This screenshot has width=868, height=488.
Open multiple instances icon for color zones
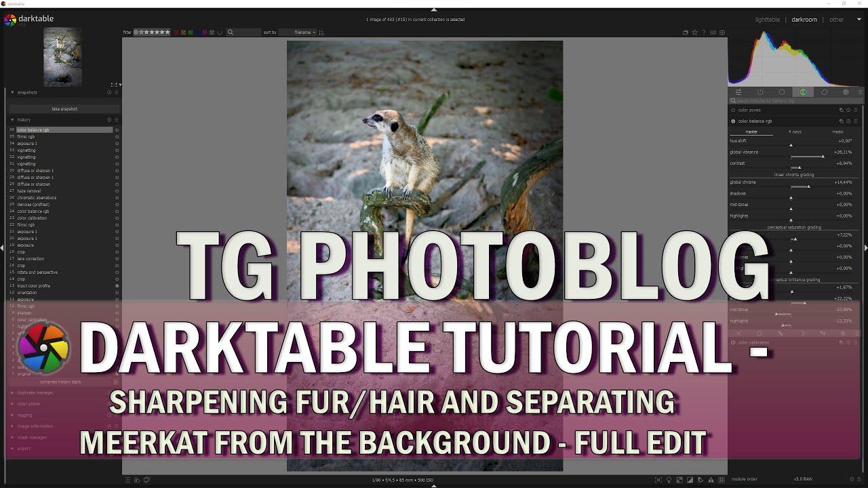pyautogui.click(x=842, y=110)
